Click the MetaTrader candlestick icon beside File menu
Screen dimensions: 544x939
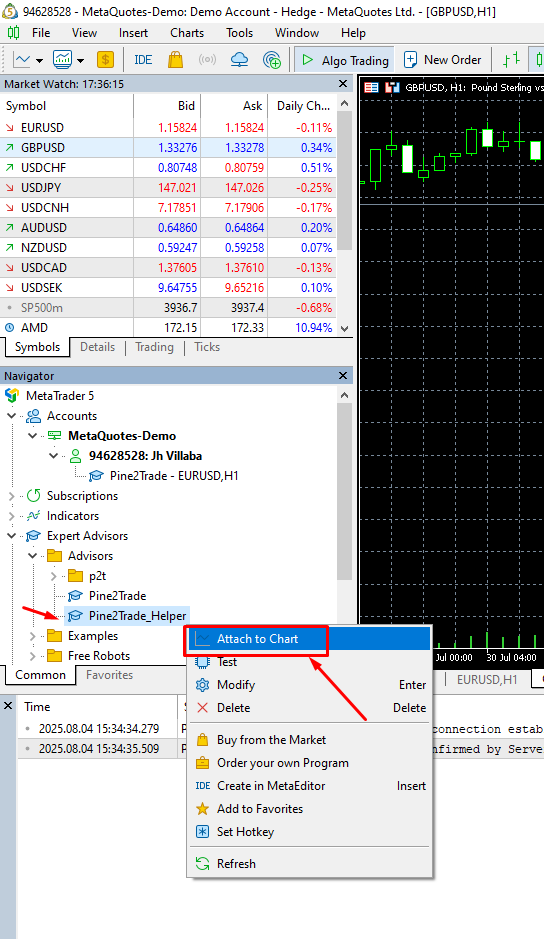[x=14, y=33]
